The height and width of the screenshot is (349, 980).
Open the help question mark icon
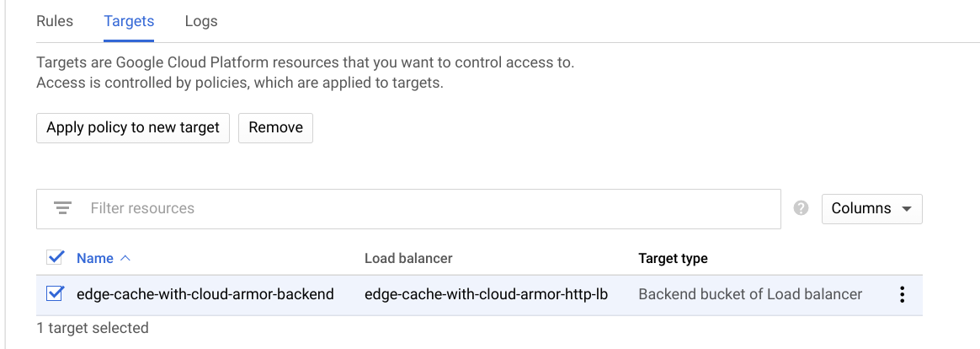(x=802, y=208)
